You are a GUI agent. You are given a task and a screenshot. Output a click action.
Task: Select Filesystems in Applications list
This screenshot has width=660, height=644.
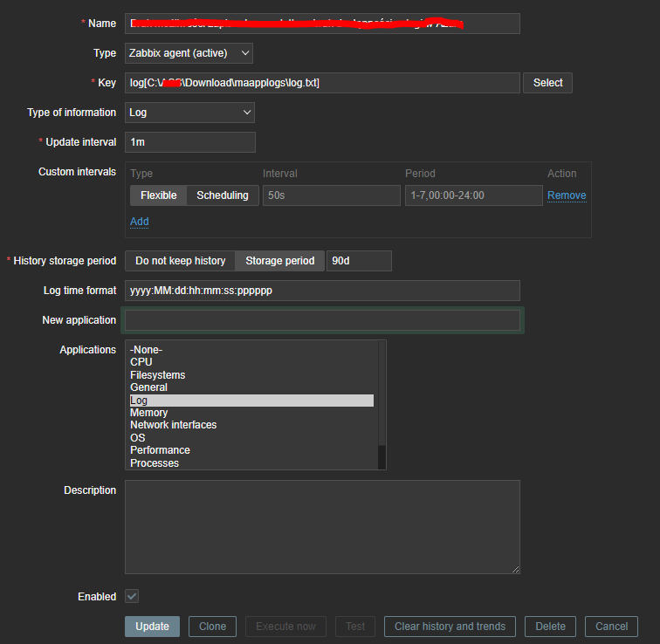click(x=158, y=375)
